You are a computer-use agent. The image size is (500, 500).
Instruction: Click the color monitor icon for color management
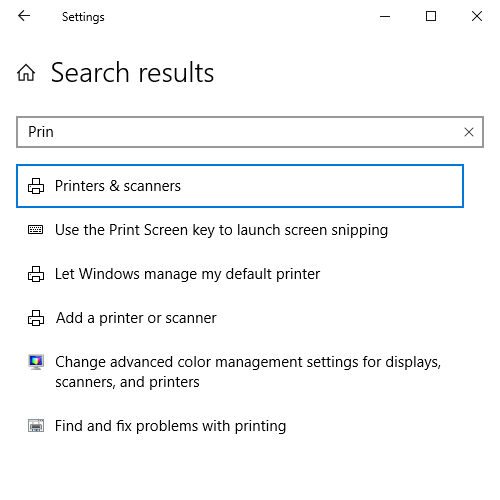tap(36, 362)
